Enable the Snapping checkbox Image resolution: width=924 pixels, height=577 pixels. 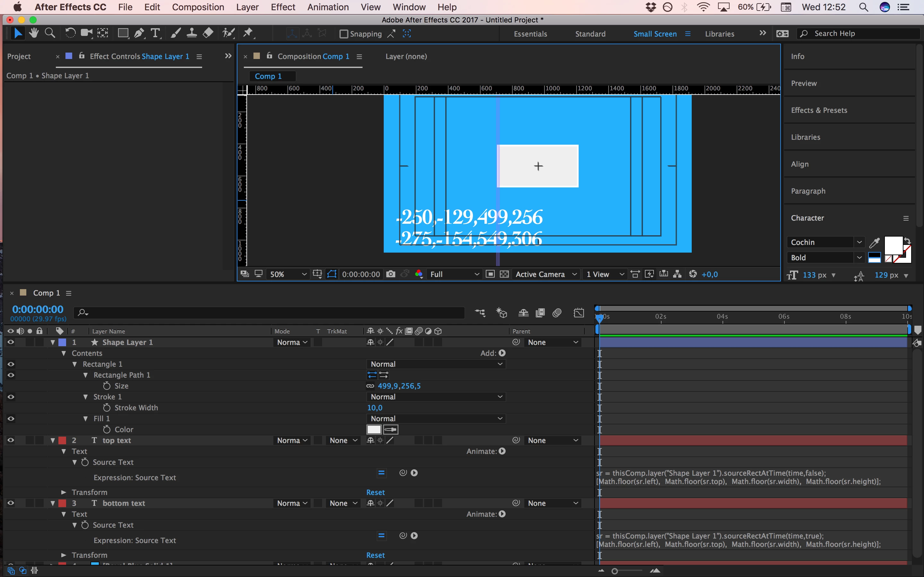(x=344, y=34)
